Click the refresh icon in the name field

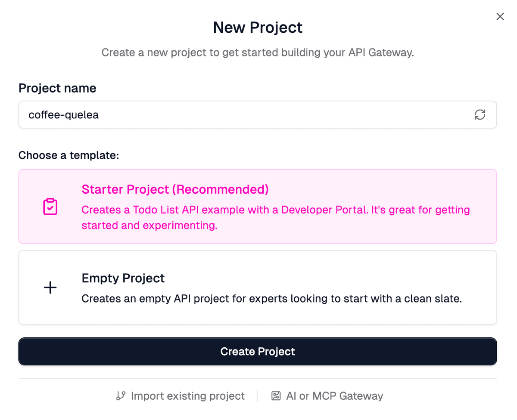tap(480, 114)
